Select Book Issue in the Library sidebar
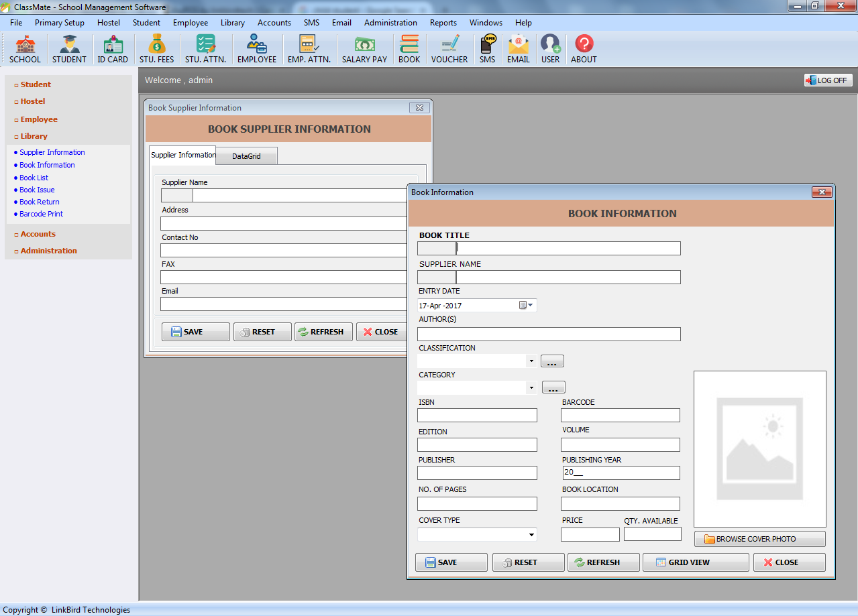The height and width of the screenshot is (616, 858). 37,190
